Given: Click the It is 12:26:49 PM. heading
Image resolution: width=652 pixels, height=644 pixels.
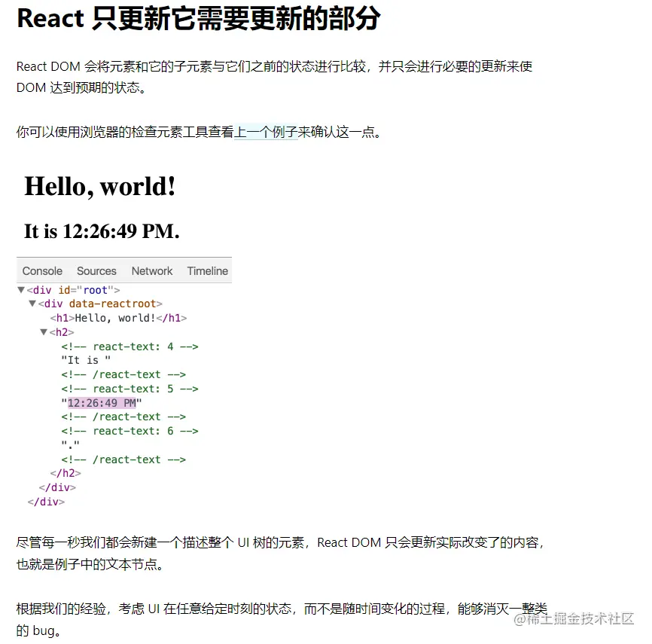Looking at the screenshot, I should pyautogui.click(x=102, y=231).
